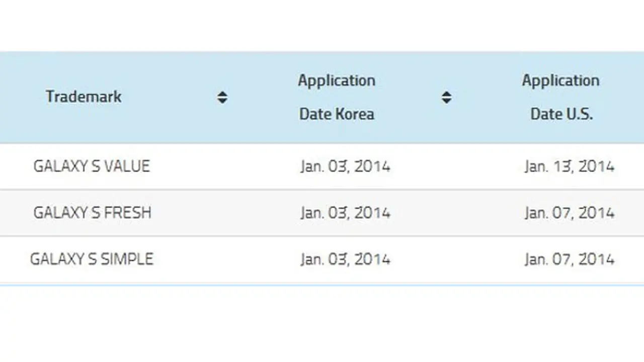Click U.S. date for GALAXY S SIMPLE
The height and width of the screenshot is (362, 644).
point(569,259)
